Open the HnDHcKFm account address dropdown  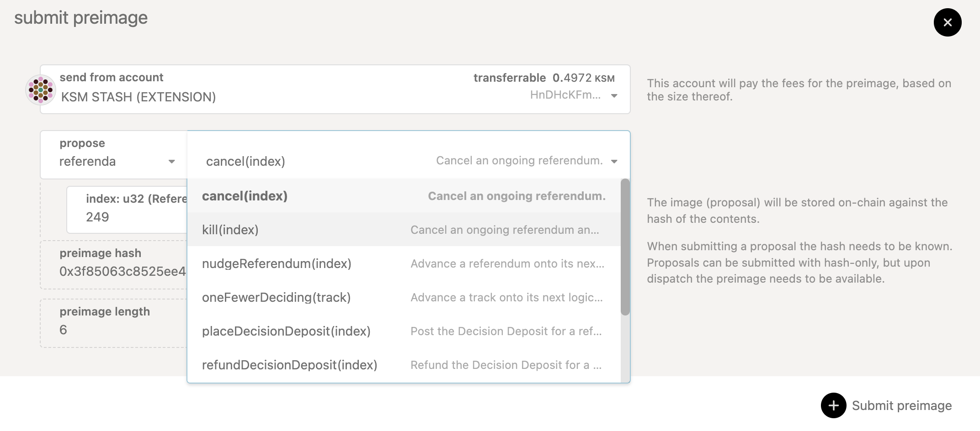tap(613, 95)
